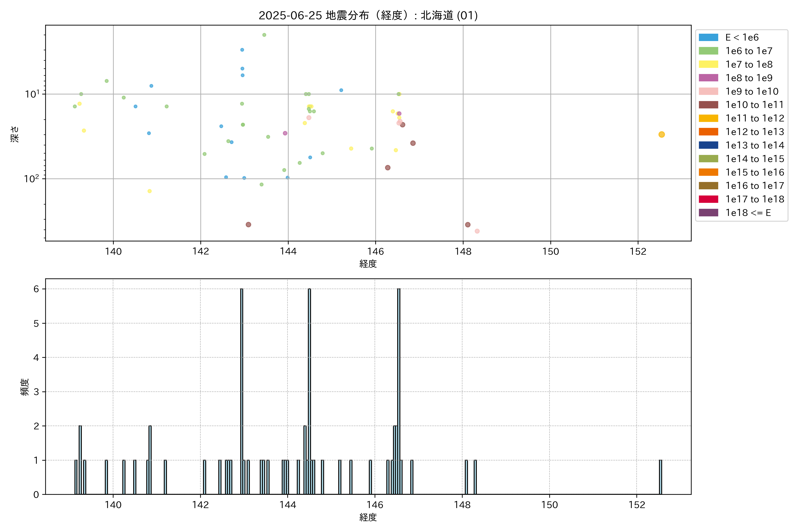Click the isolated histogram bar near 152.5

(x=660, y=477)
